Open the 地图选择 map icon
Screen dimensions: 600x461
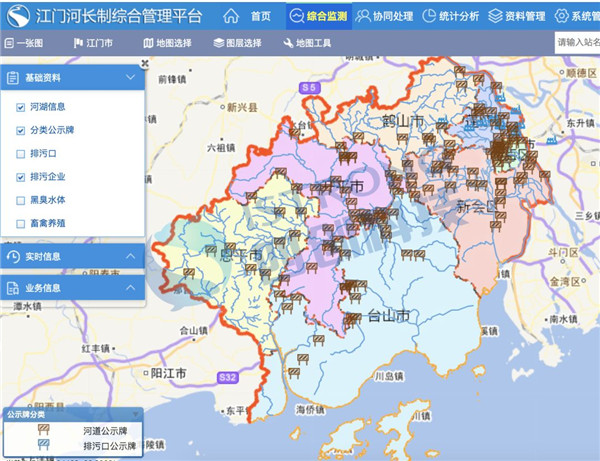point(148,43)
